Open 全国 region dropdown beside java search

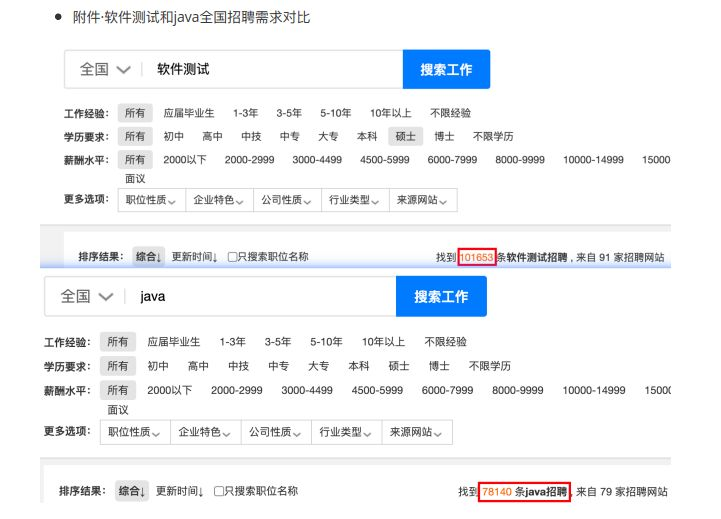click(x=86, y=297)
